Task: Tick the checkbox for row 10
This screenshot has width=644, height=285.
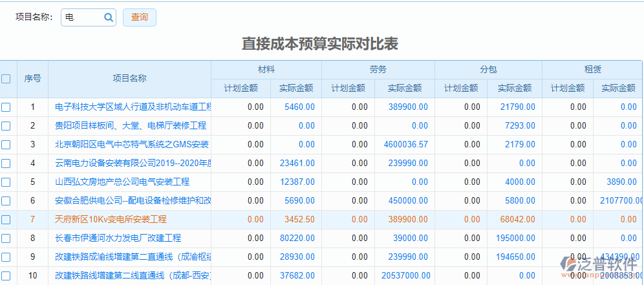Action: [6, 276]
